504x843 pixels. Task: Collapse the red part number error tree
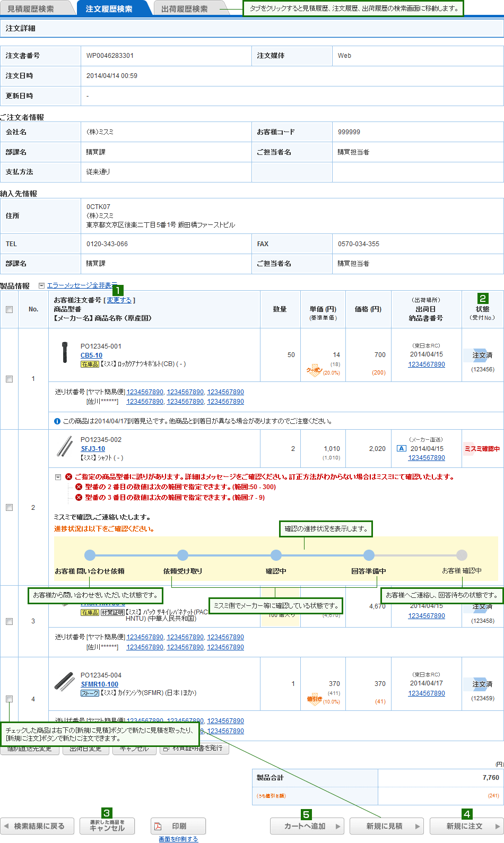58,477
